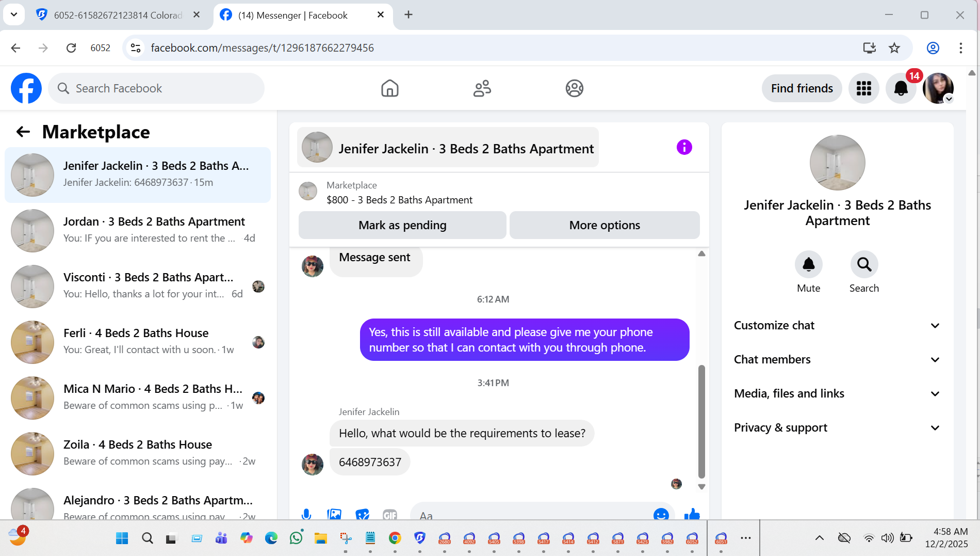The image size is (980, 556).
Task: Close the 6052 Colorado tab
Action: [x=197, y=14]
